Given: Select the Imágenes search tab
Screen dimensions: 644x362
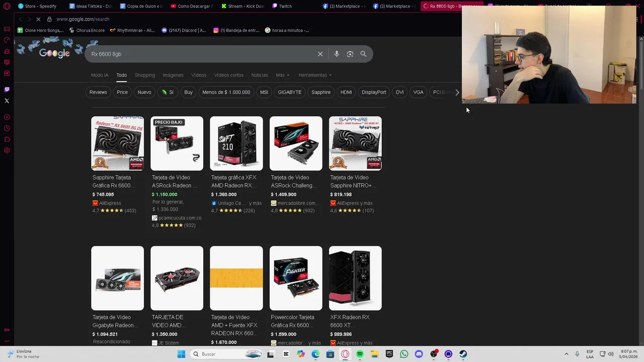Looking at the screenshot, I should pos(173,75).
